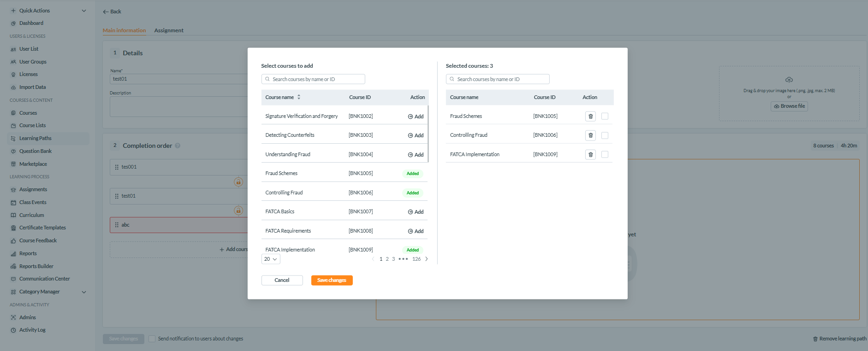Click the course list vertical scrollbar
The width and height of the screenshot is (868, 351).
[428, 134]
